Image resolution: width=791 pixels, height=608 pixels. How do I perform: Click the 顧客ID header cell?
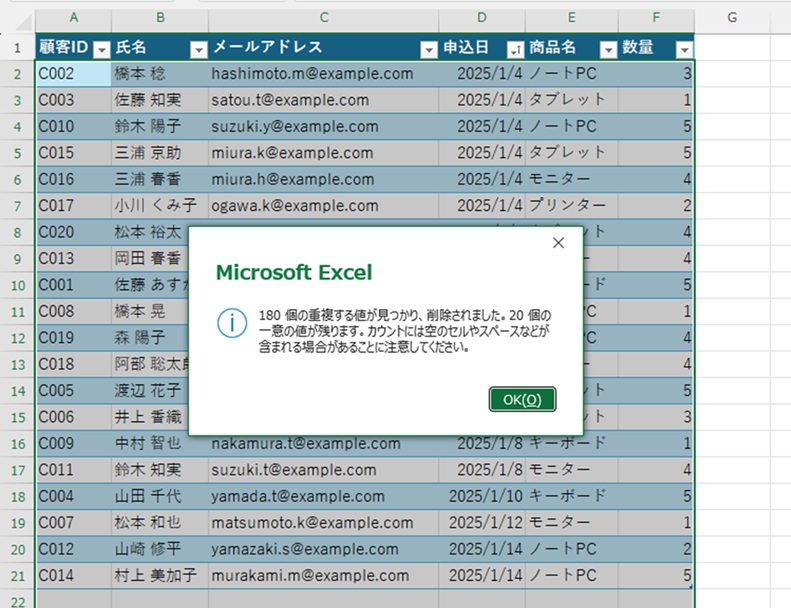pos(74,47)
